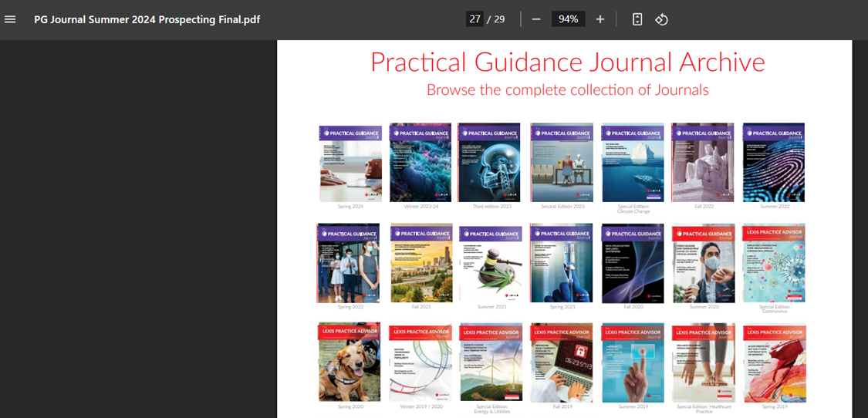The width and height of the screenshot is (868, 418).
Task: Click the Winter 2023-24 caption
Action: tap(420, 207)
